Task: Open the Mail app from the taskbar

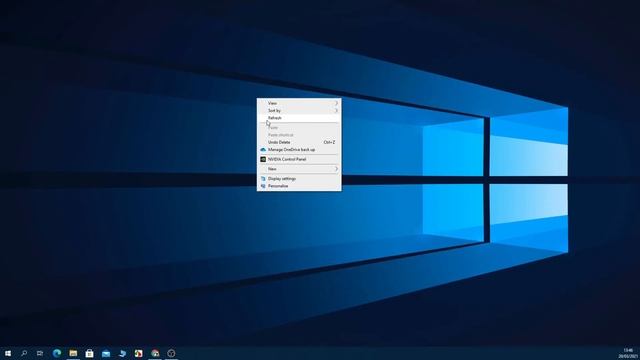Action: tap(106, 353)
